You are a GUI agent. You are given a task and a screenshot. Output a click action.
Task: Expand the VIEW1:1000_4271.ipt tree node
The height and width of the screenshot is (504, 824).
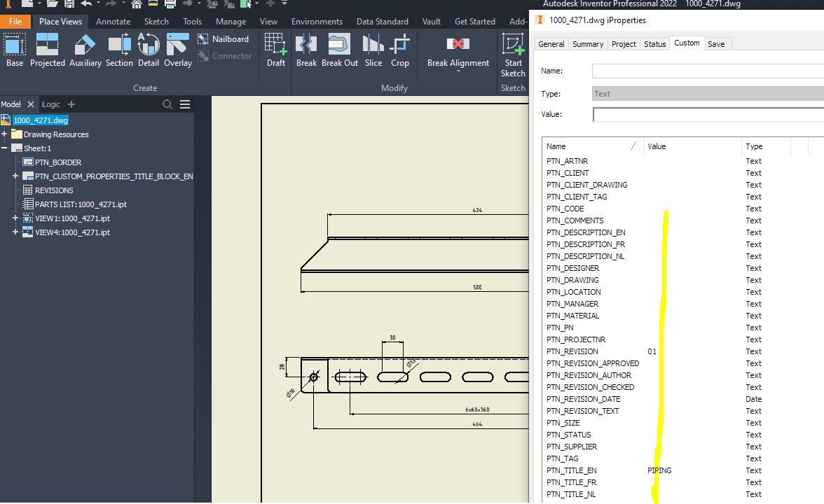15,218
